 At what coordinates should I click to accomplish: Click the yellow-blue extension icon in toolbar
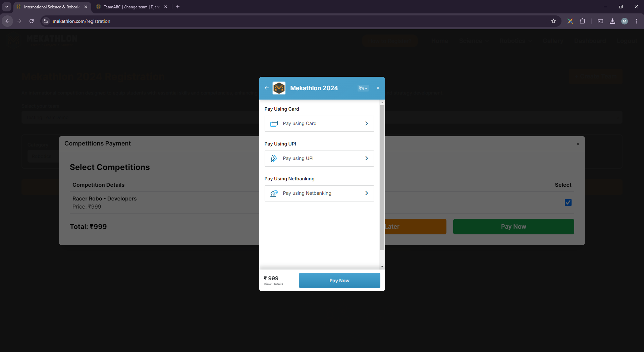coord(570,21)
